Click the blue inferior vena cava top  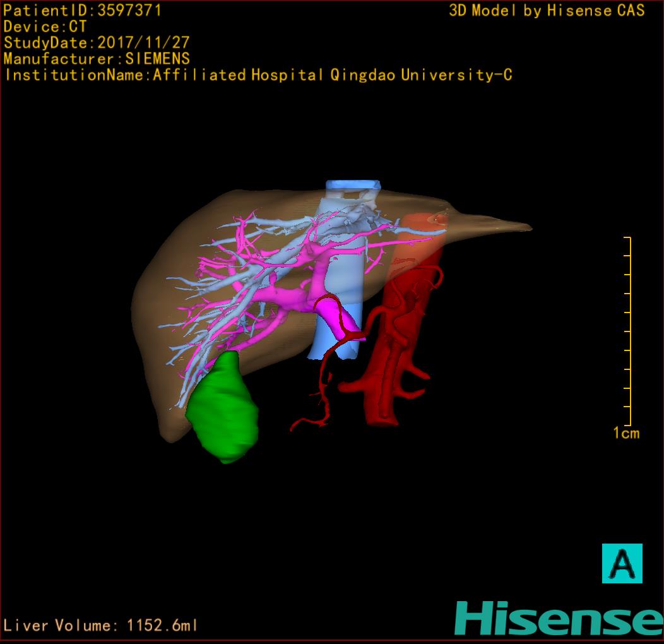coord(353,185)
